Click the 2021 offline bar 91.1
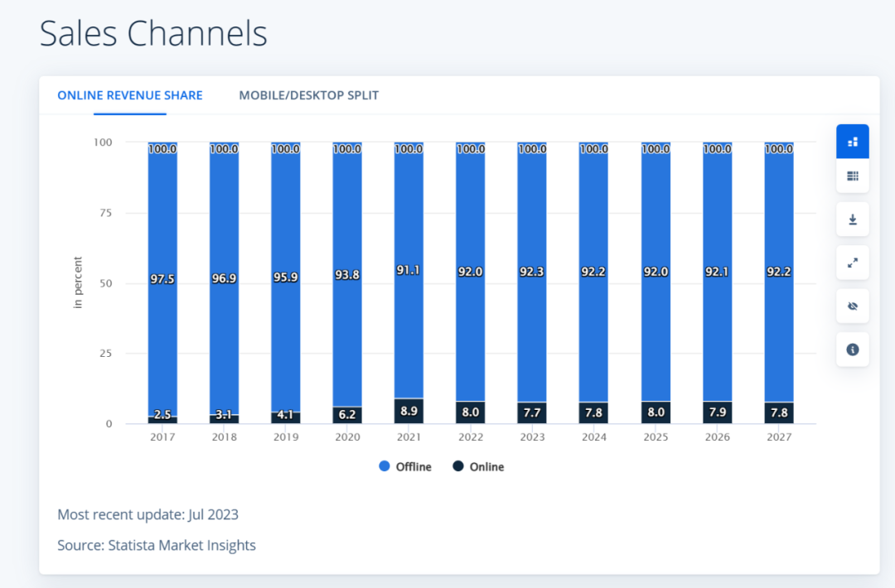Image resolution: width=895 pixels, height=588 pixels. click(409, 270)
